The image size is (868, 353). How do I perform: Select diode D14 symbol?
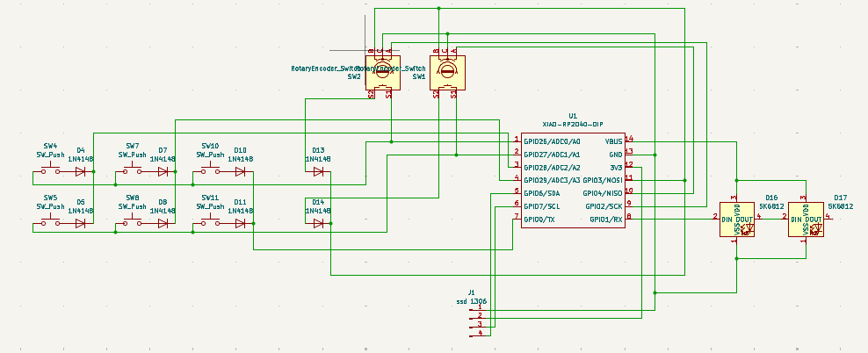(318, 223)
